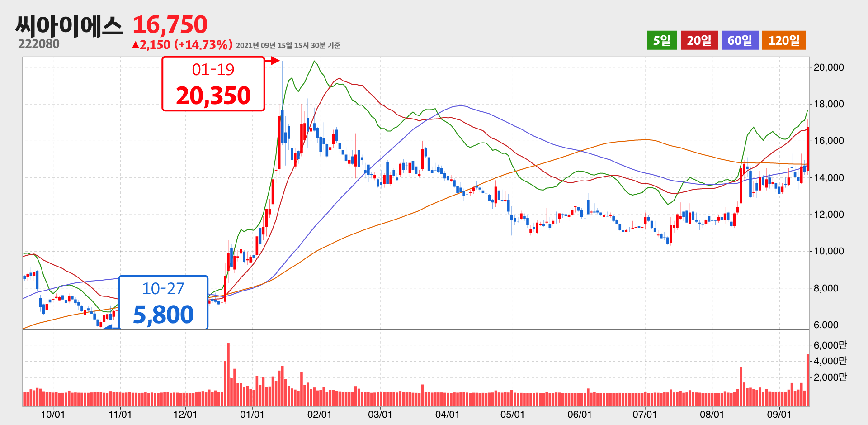Click the stock code 222080
Screen dimensions: 868x425
[38, 44]
